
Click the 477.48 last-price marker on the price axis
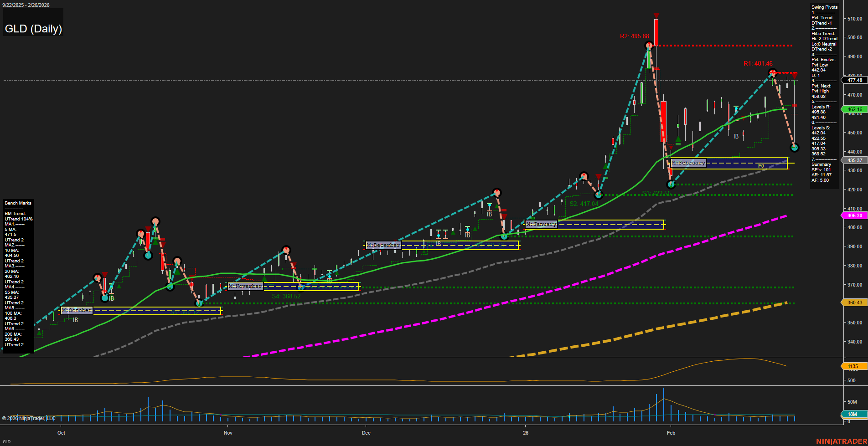[854, 80]
